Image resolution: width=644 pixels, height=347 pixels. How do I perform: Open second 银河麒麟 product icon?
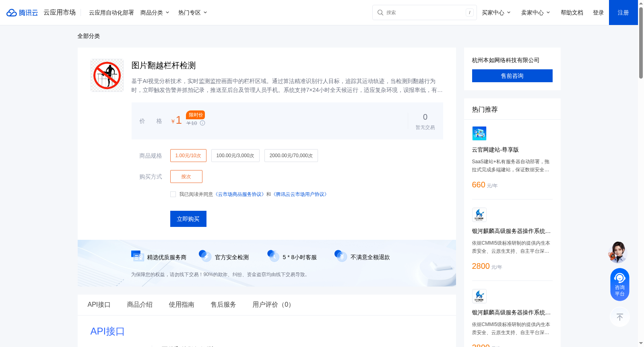click(479, 296)
